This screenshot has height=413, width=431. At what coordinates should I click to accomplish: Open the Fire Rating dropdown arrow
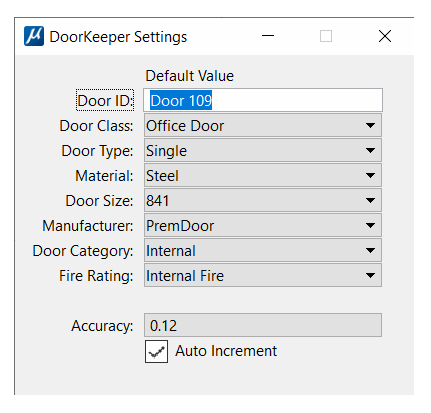(x=370, y=275)
